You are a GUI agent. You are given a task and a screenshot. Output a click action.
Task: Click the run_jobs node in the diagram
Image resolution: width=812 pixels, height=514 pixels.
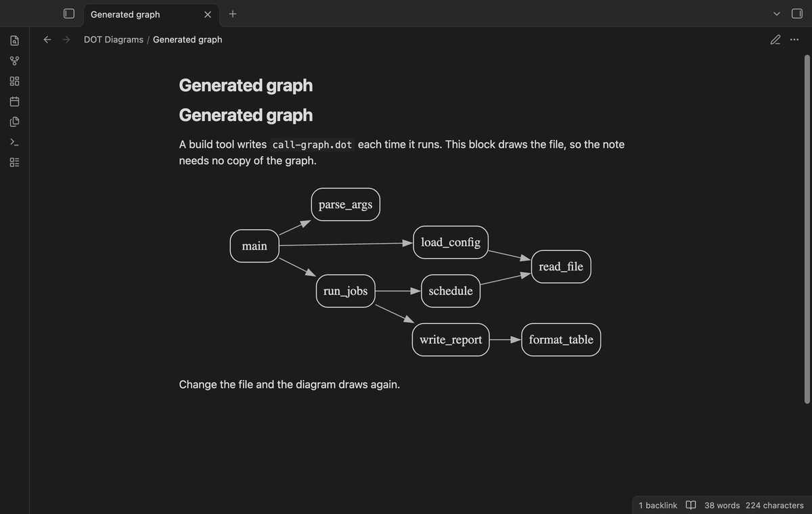(346, 291)
